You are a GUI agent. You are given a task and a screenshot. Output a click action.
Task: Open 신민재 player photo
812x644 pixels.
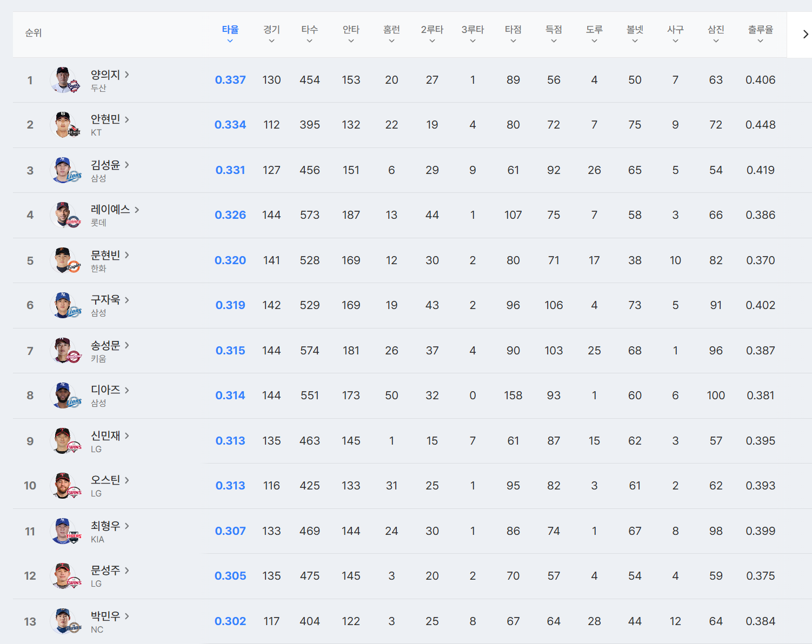(x=65, y=441)
